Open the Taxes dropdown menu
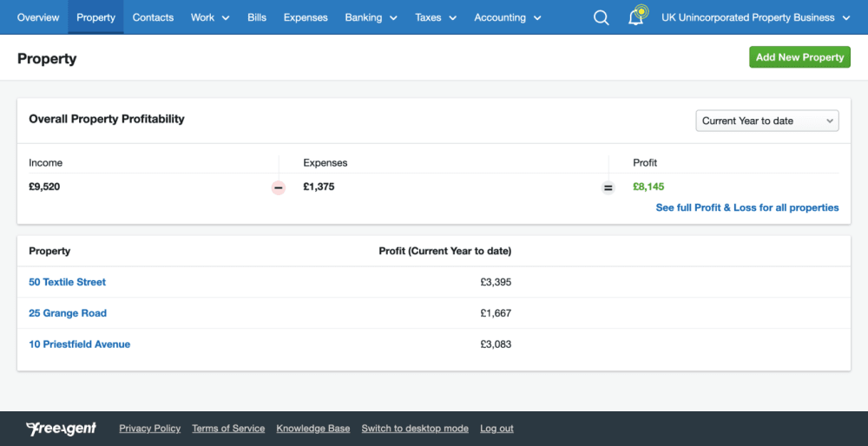 435,17
